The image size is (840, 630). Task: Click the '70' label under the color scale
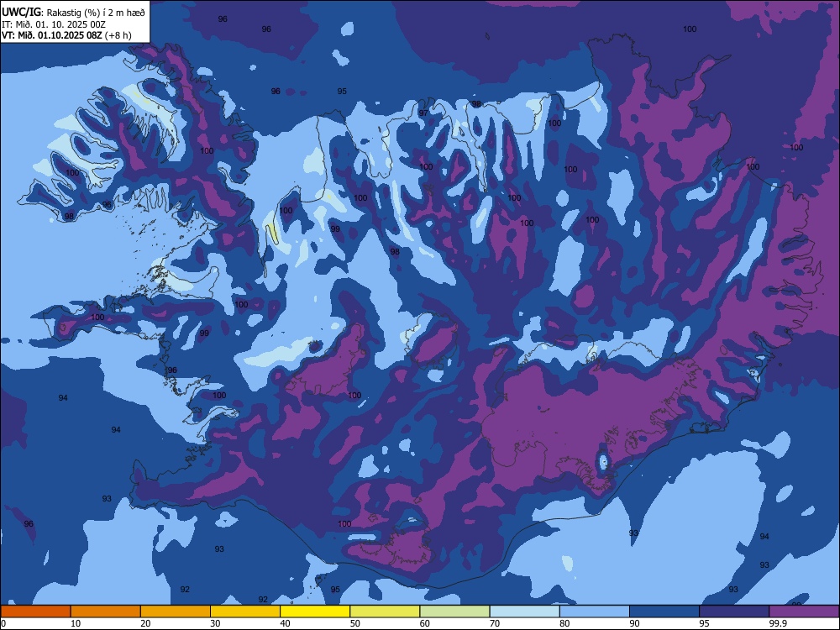pos(495,623)
